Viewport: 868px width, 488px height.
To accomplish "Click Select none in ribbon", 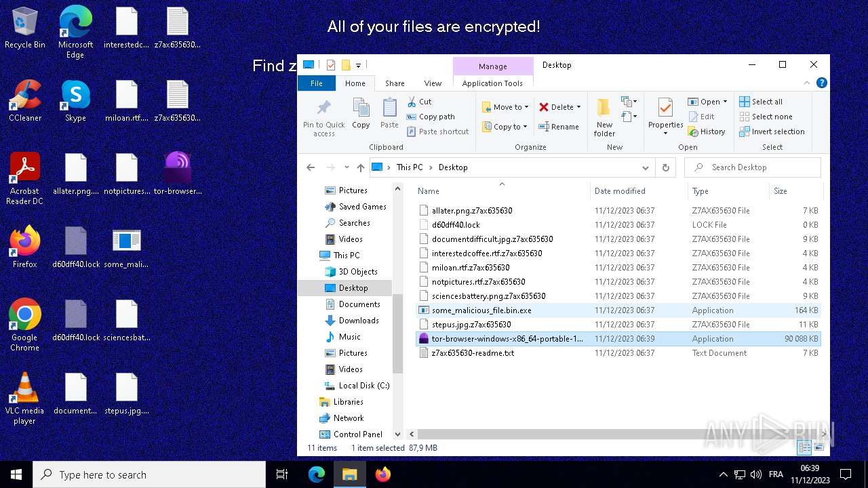I will 766,117.
